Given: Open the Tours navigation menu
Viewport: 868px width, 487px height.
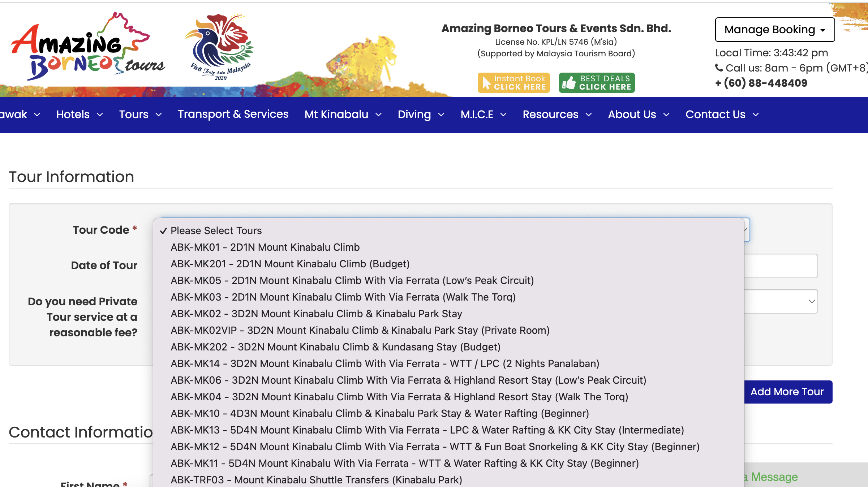Looking at the screenshot, I should point(134,115).
